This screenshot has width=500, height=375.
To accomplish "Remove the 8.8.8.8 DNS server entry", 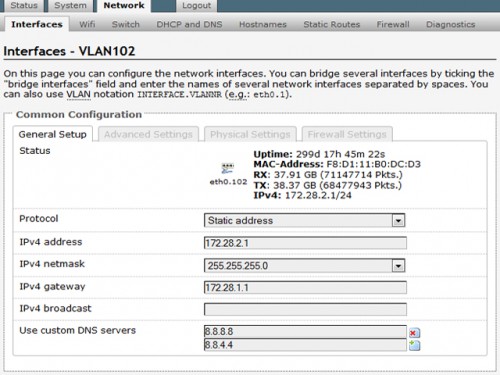I will pyautogui.click(x=414, y=333).
